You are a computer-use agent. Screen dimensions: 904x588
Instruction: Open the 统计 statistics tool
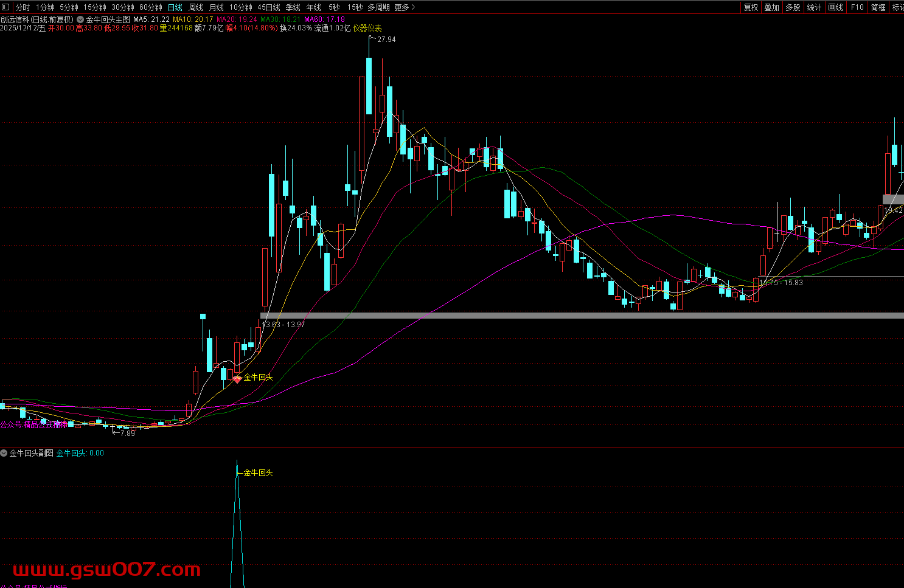[814, 7]
